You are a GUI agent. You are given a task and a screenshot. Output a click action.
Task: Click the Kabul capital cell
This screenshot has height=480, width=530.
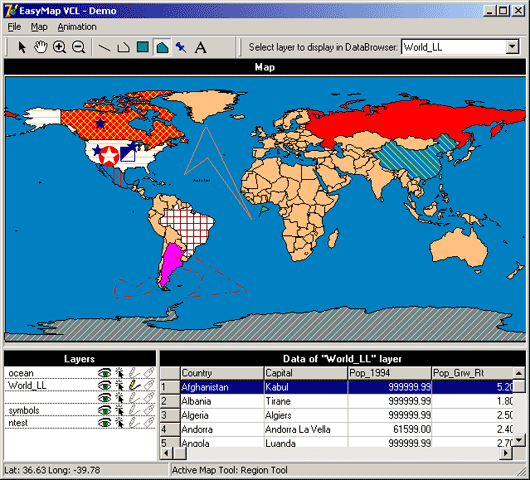coord(306,387)
